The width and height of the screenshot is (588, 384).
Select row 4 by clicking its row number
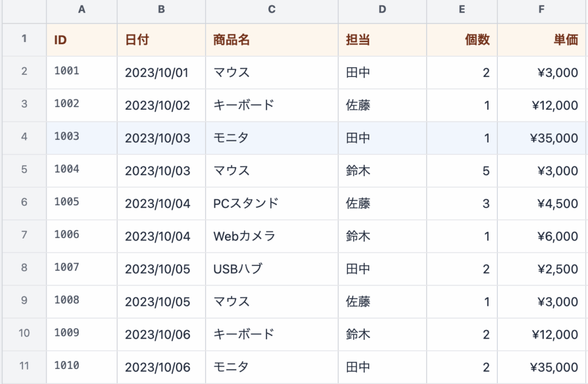pyautogui.click(x=24, y=138)
